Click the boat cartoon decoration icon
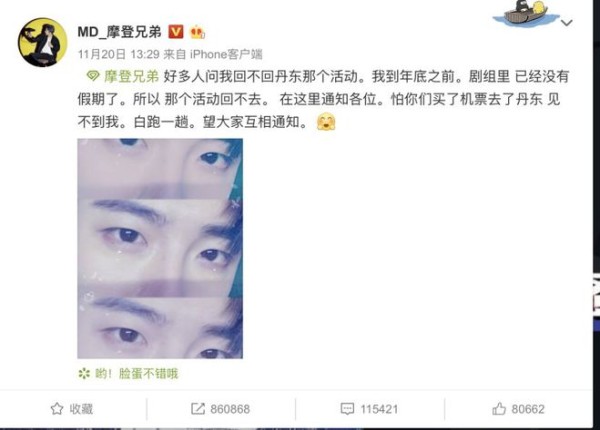The image size is (600, 430). click(x=526, y=14)
